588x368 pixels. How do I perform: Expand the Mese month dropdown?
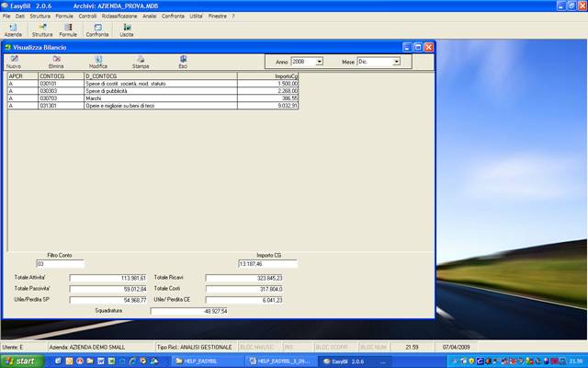click(396, 62)
